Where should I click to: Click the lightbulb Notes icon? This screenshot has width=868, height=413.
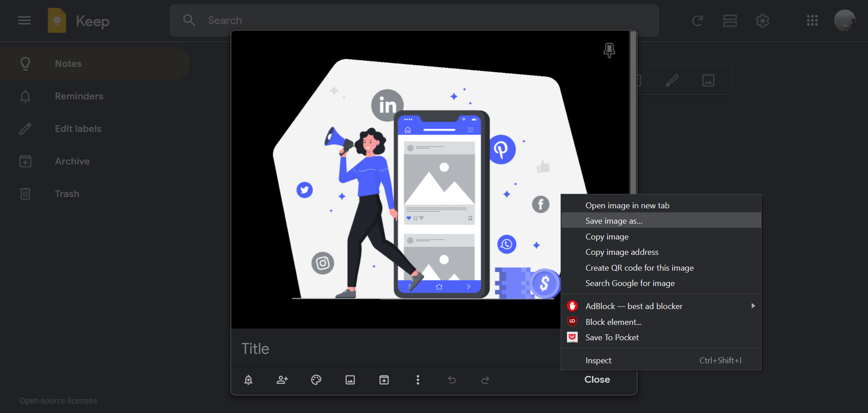point(25,64)
